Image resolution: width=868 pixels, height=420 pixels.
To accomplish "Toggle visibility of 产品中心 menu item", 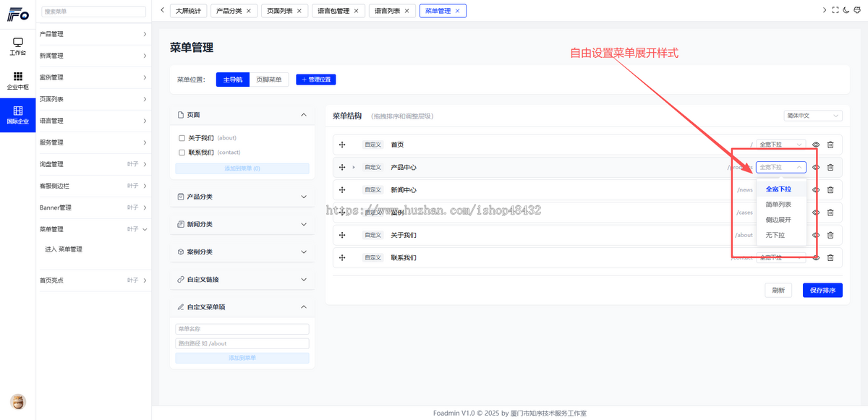I will 816,167.
